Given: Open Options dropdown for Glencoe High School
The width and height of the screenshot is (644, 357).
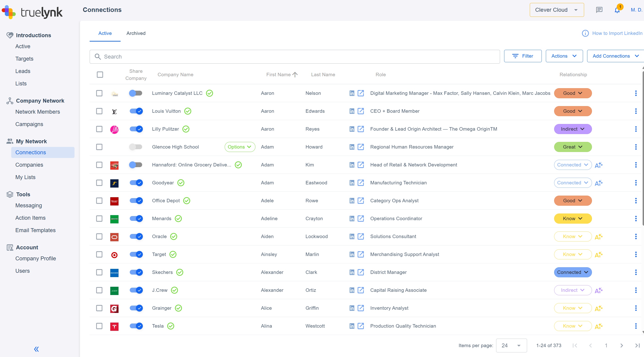Looking at the screenshot, I should (x=240, y=147).
